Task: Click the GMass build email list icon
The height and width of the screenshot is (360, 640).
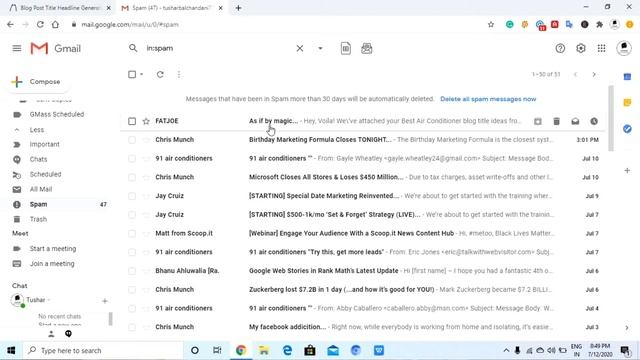Action: pos(367,49)
